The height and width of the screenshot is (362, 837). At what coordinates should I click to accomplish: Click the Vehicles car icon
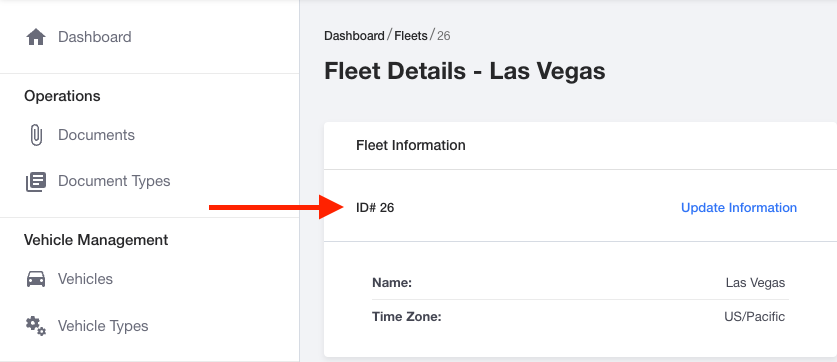click(x=36, y=279)
